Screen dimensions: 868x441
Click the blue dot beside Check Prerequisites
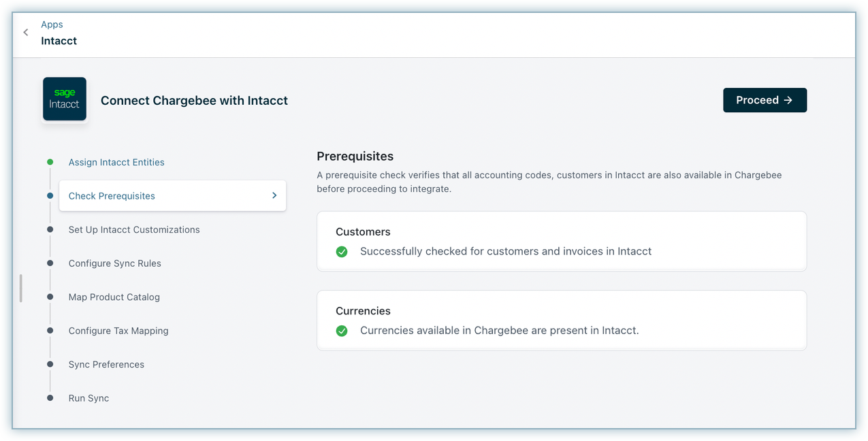[50, 196]
